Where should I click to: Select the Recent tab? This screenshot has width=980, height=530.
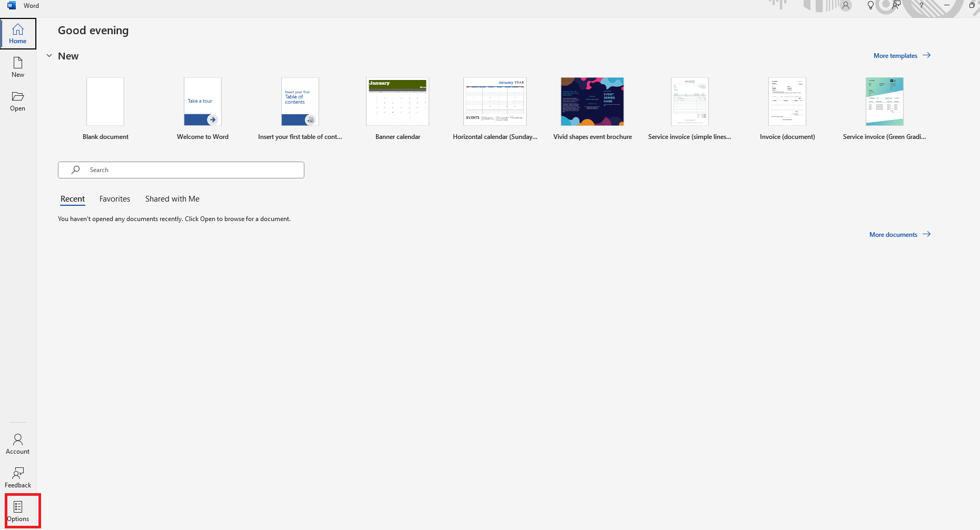[72, 198]
